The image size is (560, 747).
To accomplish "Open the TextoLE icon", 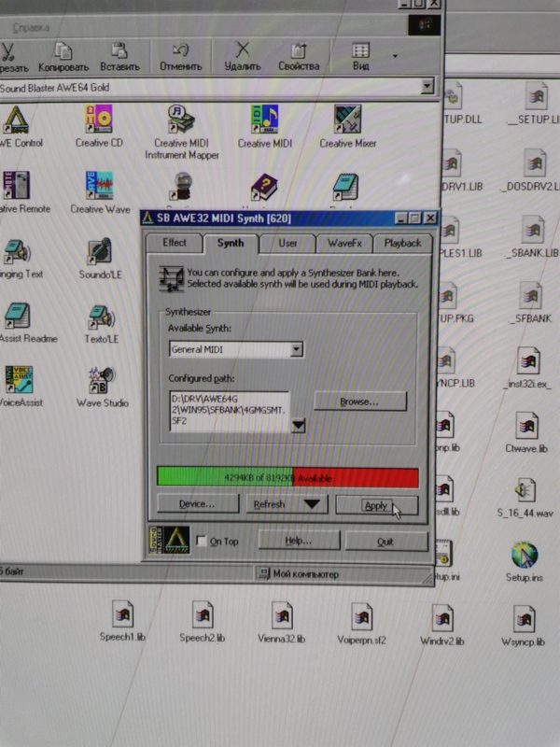I will click(x=101, y=317).
